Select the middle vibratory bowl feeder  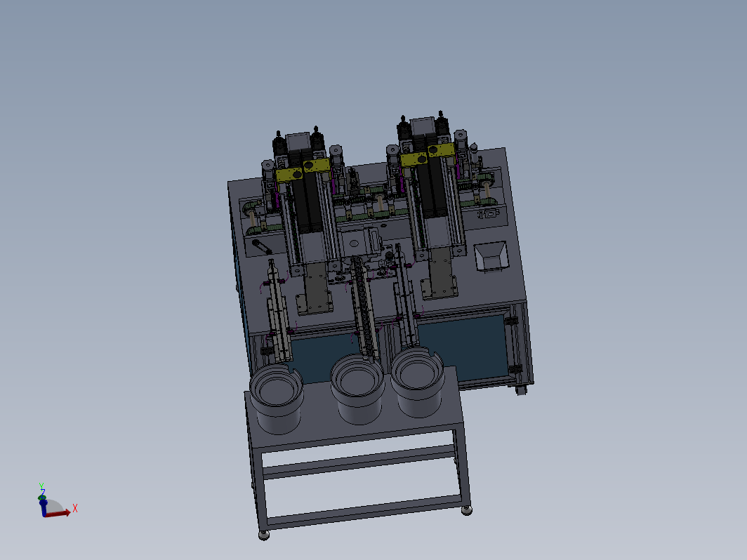point(357,388)
